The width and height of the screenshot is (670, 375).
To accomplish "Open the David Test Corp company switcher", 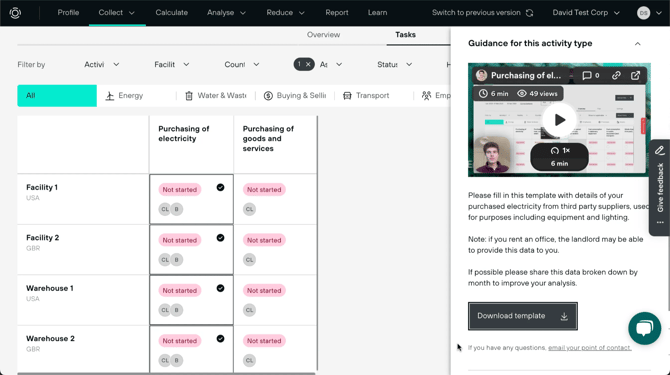I will click(586, 13).
